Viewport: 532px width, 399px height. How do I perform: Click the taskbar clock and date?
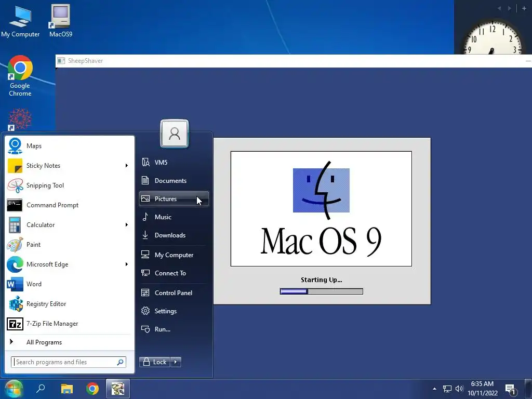point(483,389)
